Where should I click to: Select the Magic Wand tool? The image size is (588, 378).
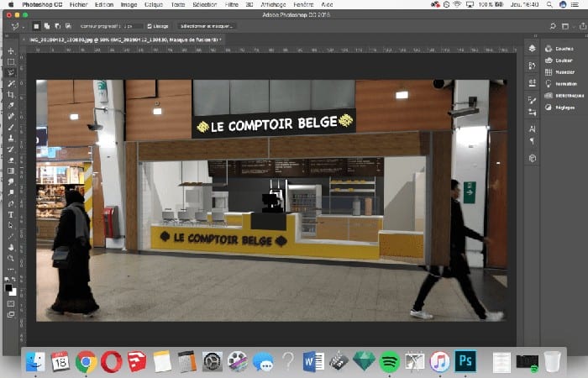point(11,83)
